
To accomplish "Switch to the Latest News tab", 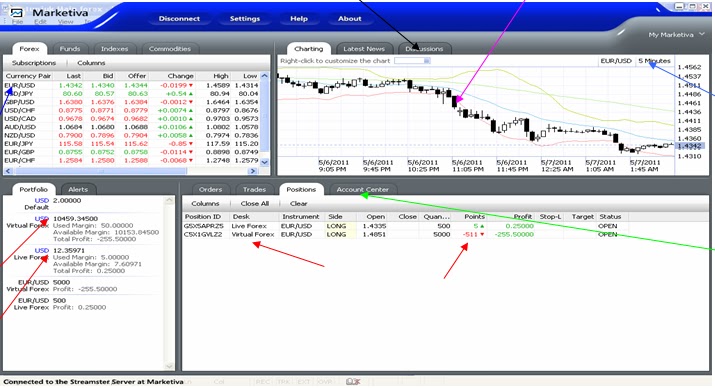I will point(364,49).
